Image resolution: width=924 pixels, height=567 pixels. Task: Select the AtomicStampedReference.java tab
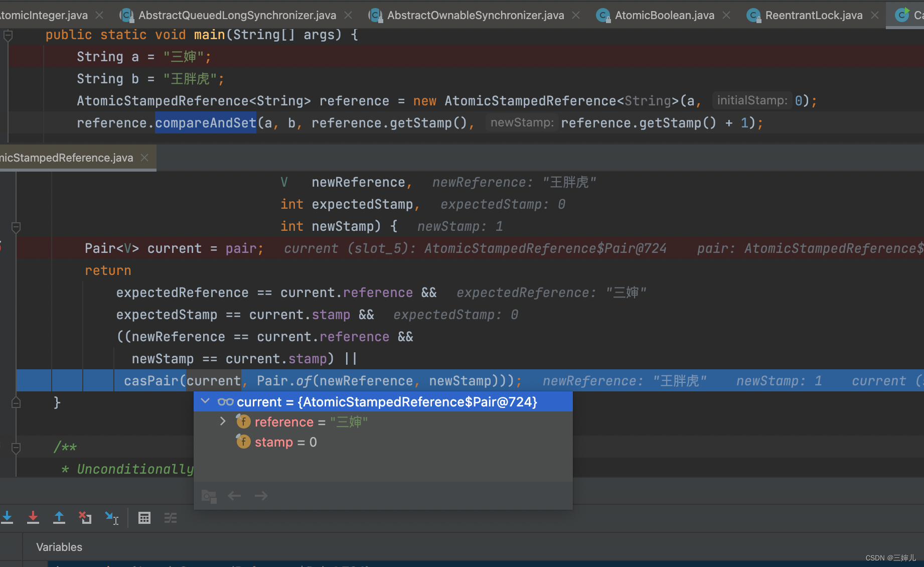(67, 158)
